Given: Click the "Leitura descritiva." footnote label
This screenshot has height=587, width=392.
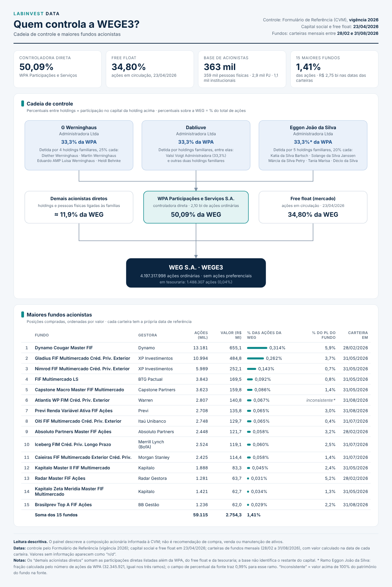Looking at the screenshot, I should coord(30,542).
